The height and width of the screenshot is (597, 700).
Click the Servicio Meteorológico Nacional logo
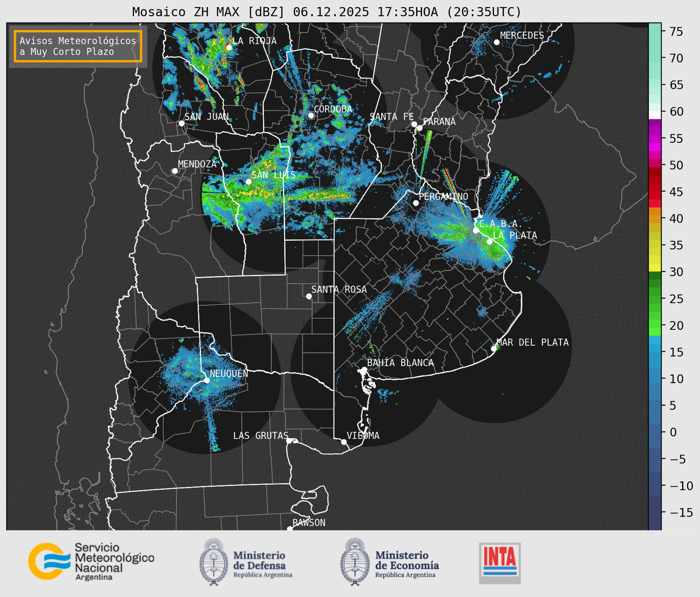click(91, 561)
